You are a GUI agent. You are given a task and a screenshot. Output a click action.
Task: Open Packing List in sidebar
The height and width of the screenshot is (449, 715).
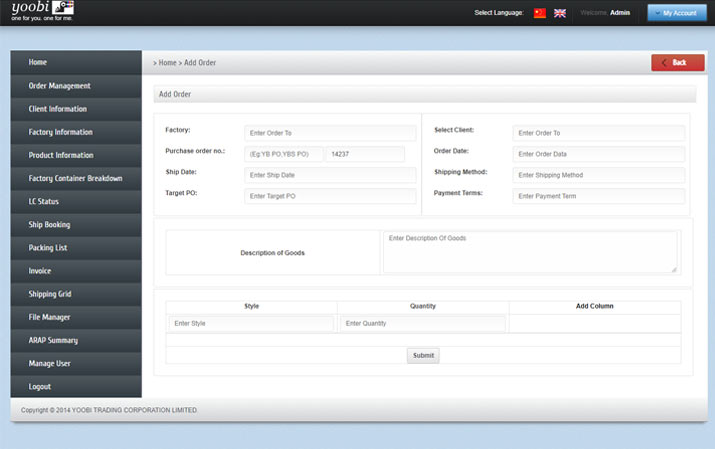[76, 248]
